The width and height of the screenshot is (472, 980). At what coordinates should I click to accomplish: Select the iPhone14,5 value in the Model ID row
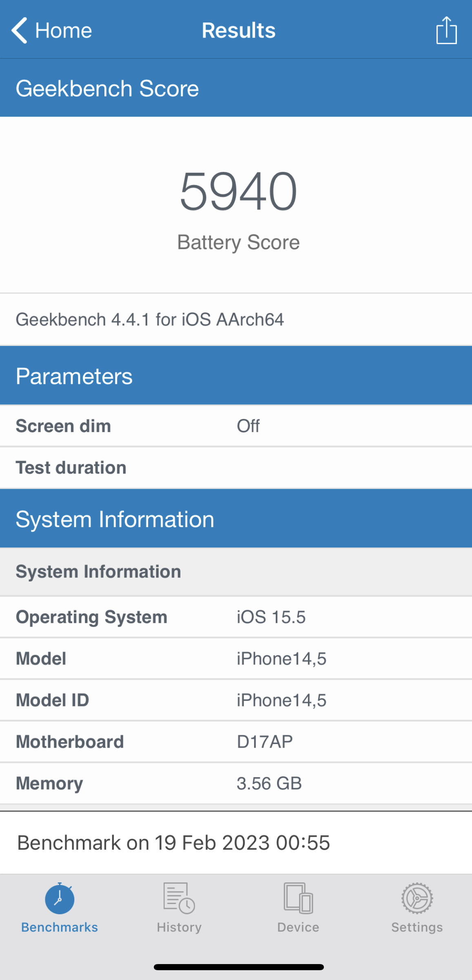coord(281,700)
